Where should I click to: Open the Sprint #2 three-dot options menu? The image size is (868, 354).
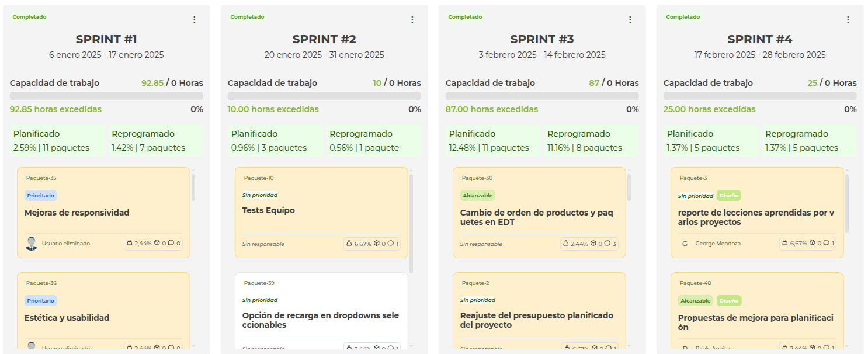(x=412, y=19)
